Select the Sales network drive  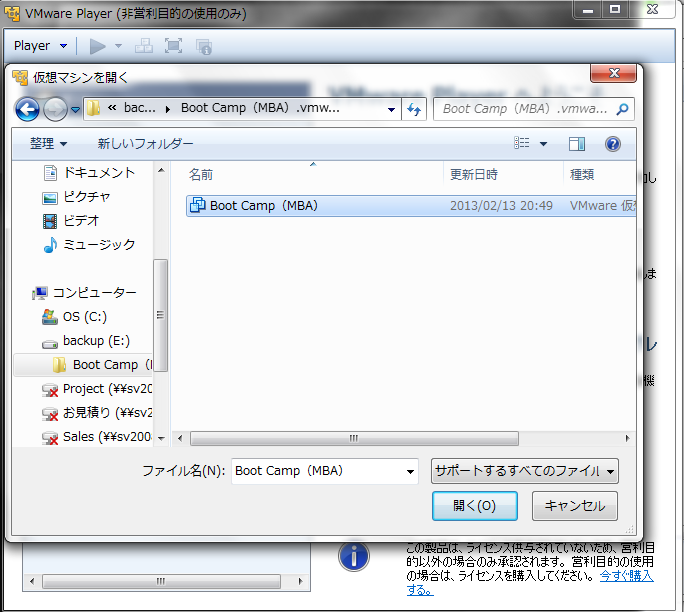tap(96, 437)
